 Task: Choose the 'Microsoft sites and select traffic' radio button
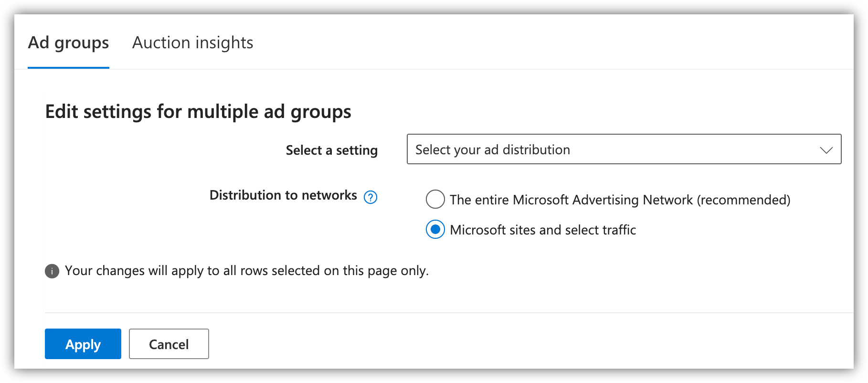pyautogui.click(x=435, y=230)
